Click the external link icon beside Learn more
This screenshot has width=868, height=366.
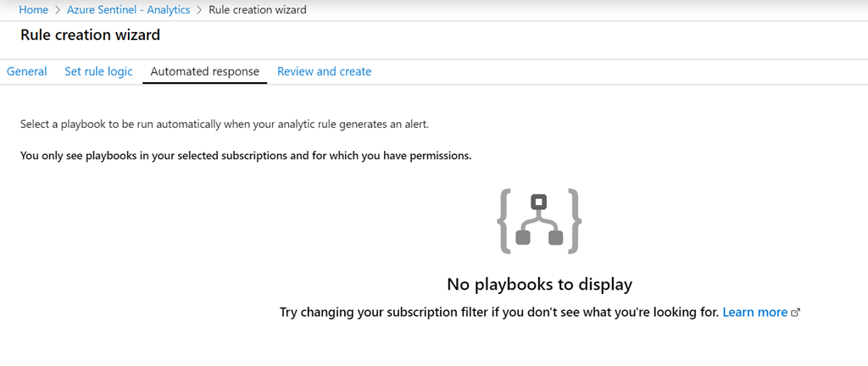[795, 313]
